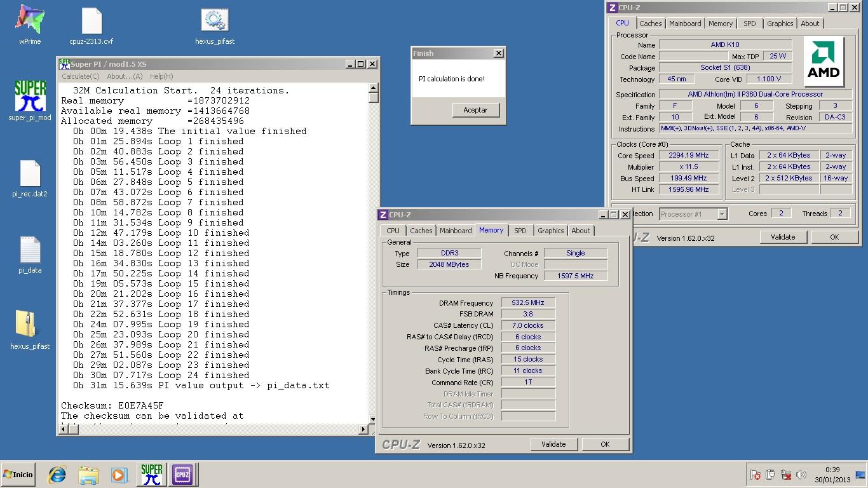Select Memory tab in front CPU-Z window
The height and width of the screenshot is (488, 868).
(x=491, y=230)
